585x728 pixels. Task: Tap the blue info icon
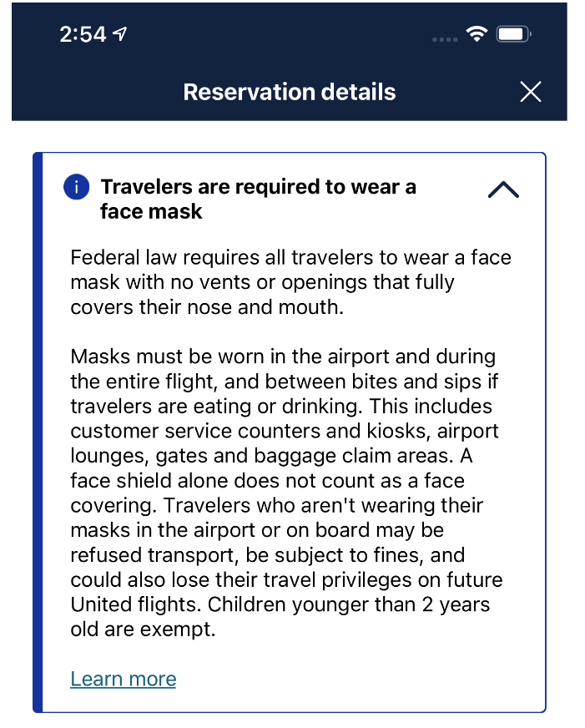[76, 187]
